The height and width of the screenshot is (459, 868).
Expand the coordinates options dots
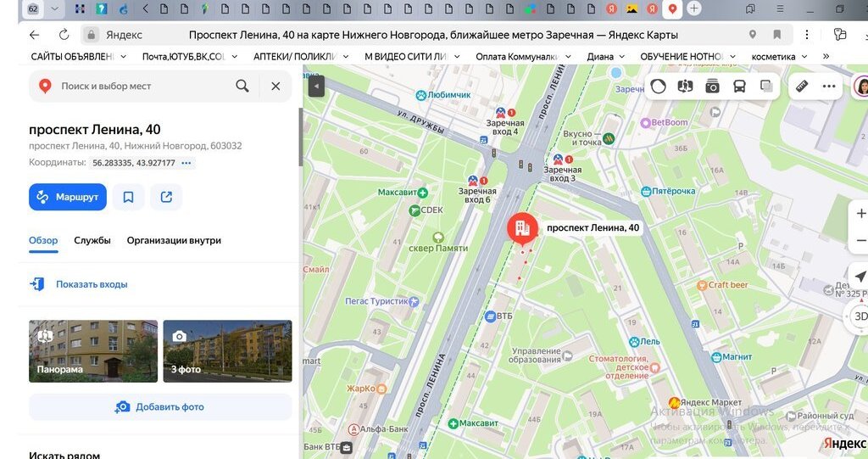(x=186, y=163)
